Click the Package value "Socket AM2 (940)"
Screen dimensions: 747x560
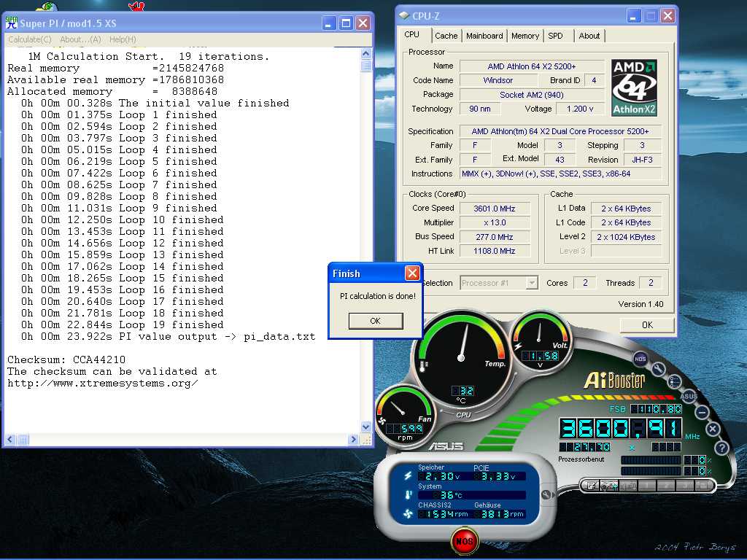tap(532, 95)
